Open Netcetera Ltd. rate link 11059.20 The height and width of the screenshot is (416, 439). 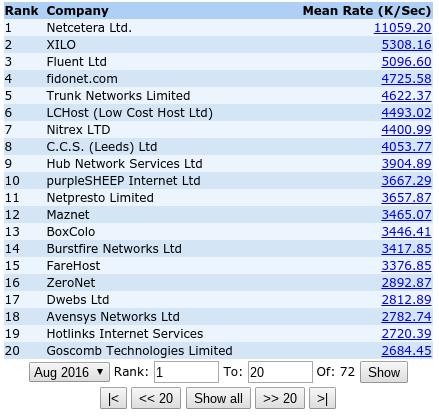[402, 28]
